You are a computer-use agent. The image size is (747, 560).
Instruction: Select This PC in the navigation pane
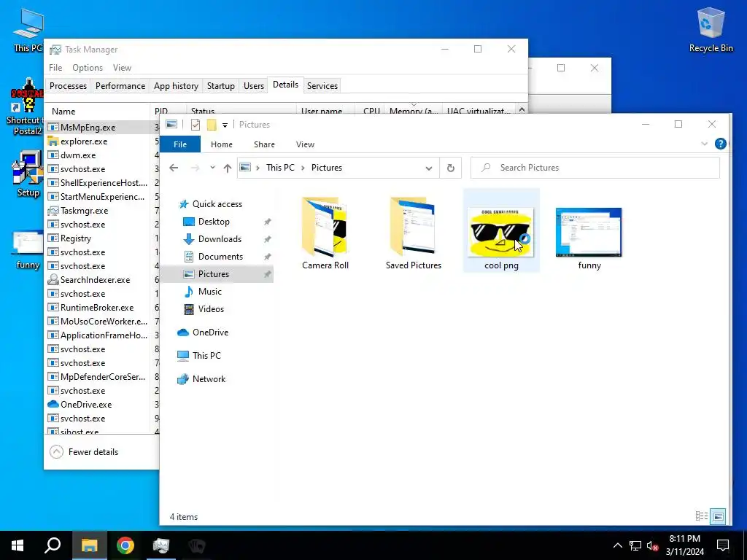point(206,356)
